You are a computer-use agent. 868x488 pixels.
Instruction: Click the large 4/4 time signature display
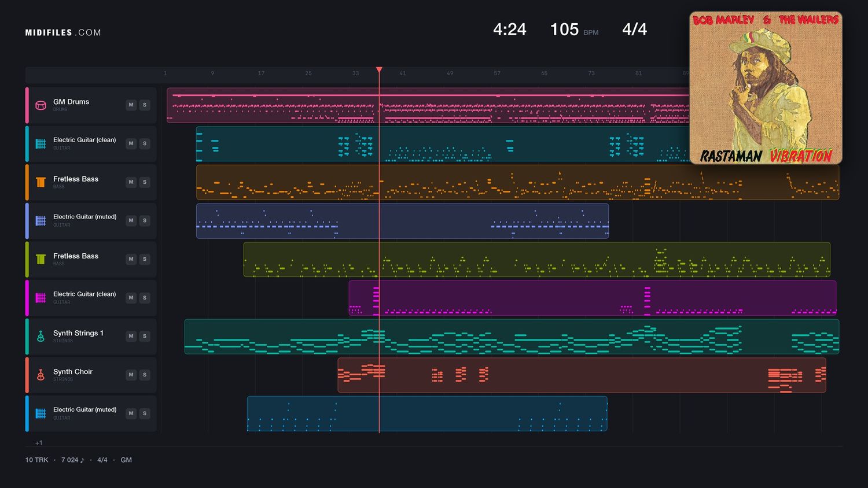[634, 29]
